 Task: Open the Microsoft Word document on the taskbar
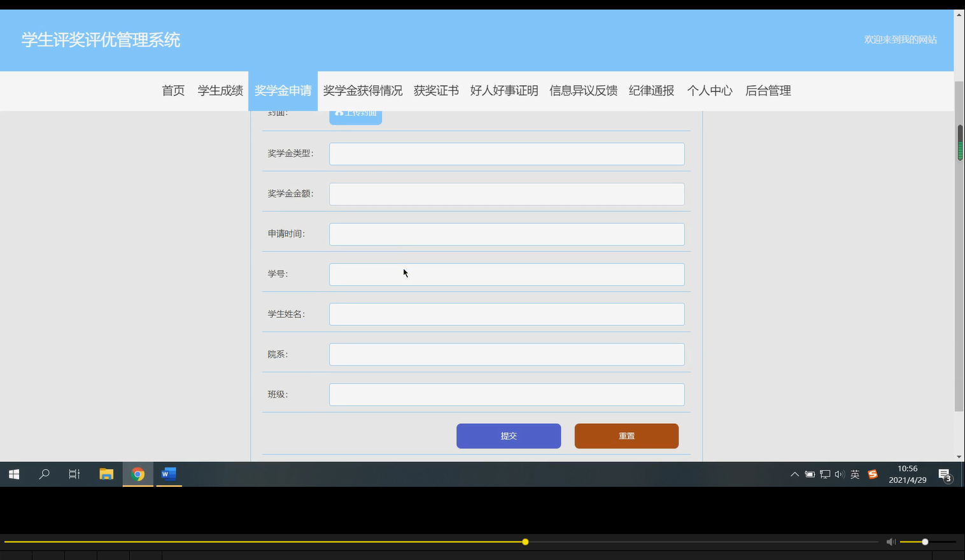tap(168, 474)
